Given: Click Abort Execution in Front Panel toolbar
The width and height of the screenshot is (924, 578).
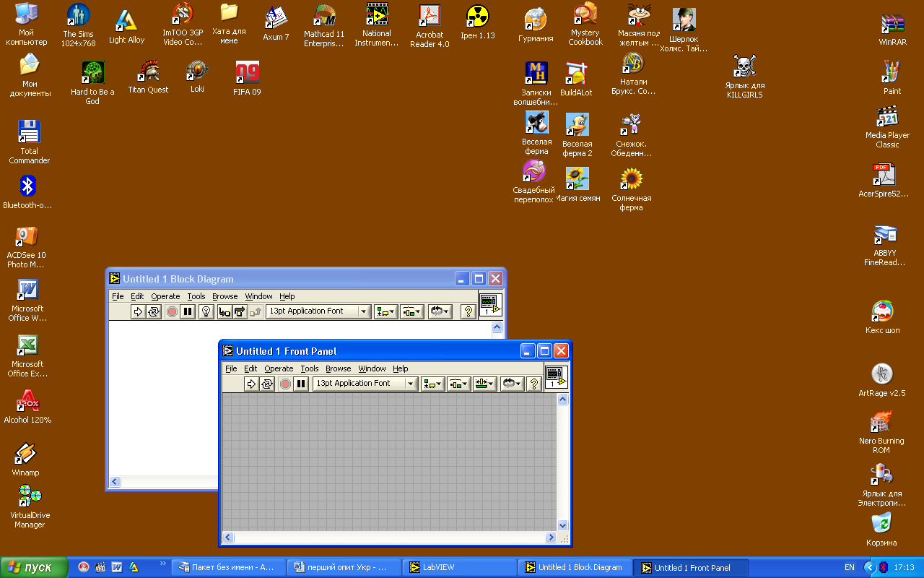Looking at the screenshot, I should coord(285,384).
